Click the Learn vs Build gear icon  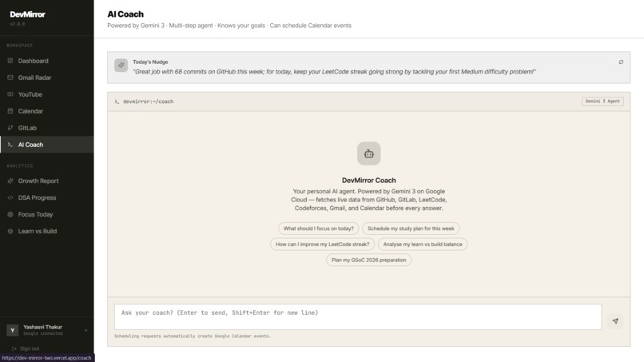click(x=10, y=231)
